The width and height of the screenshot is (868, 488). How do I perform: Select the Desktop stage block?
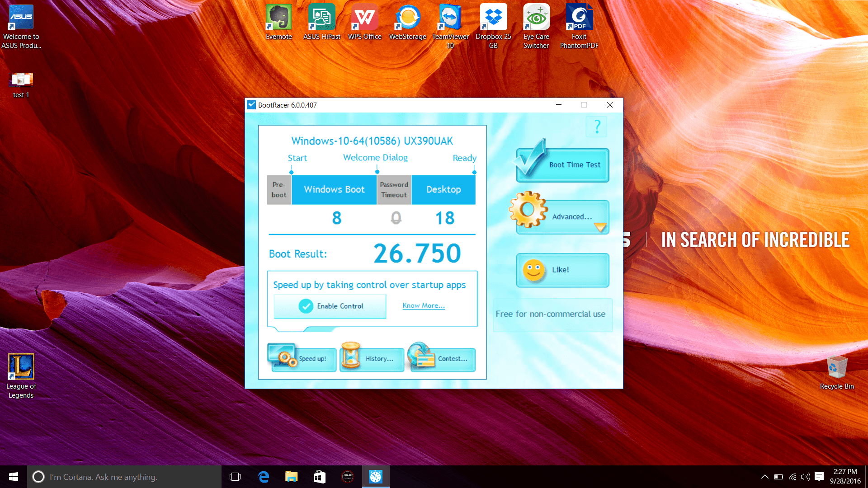(x=443, y=190)
